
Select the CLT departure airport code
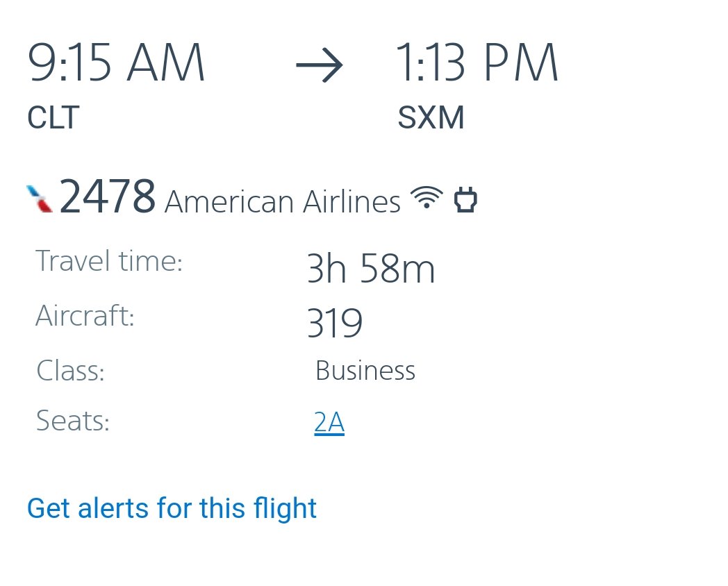53,118
